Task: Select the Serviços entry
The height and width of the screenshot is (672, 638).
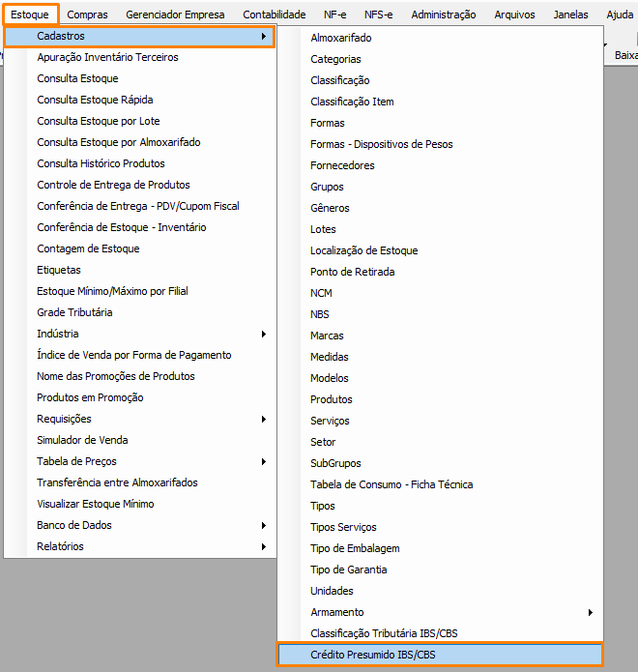Action: tap(440, 421)
